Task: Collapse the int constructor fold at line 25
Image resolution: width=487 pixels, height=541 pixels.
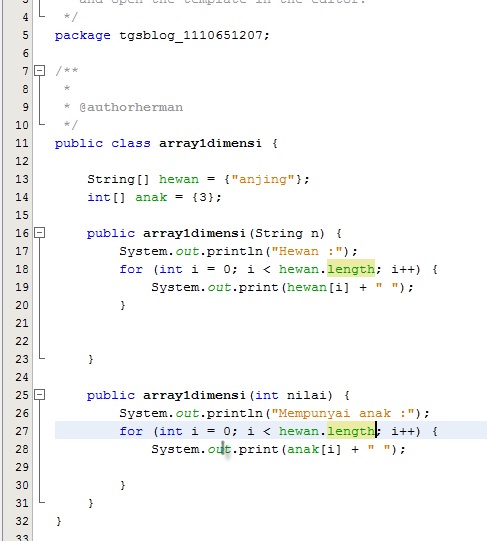Action: point(40,395)
